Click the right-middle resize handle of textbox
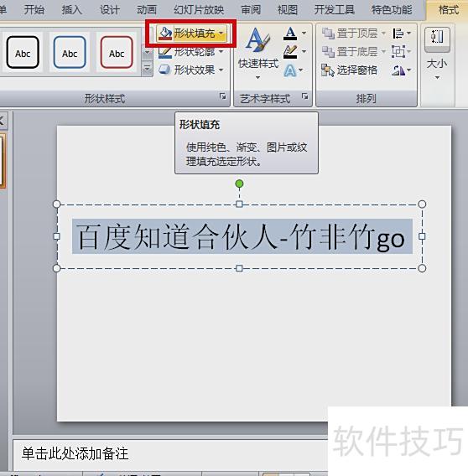The width and height of the screenshot is (468, 476). tap(422, 236)
